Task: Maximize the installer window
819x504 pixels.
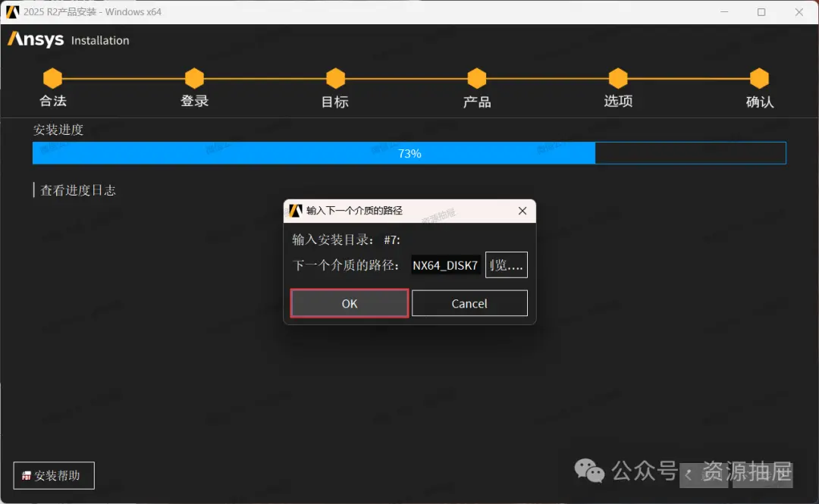Action: click(761, 12)
